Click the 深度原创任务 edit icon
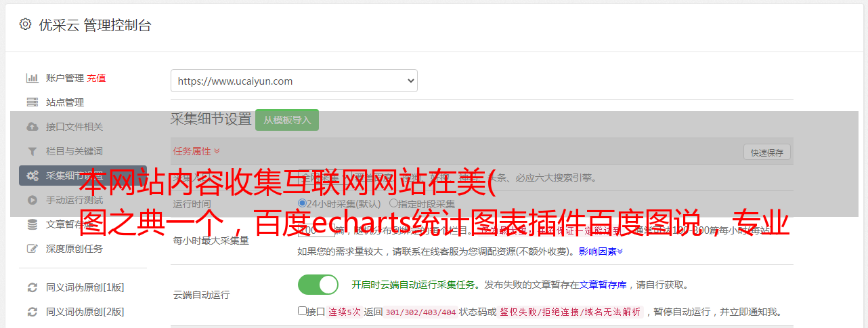 point(32,249)
